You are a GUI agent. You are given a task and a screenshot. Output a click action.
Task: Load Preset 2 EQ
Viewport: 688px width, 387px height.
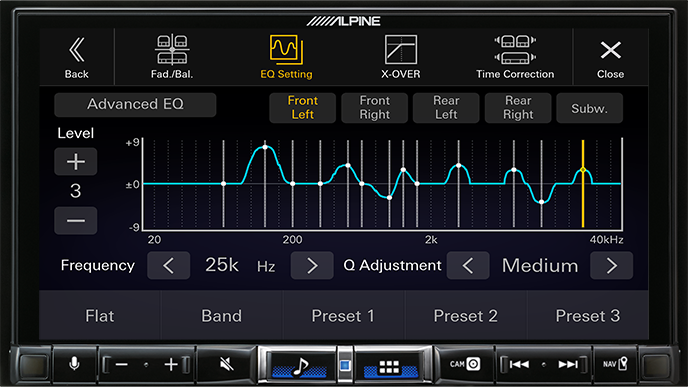pyautogui.click(x=465, y=315)
